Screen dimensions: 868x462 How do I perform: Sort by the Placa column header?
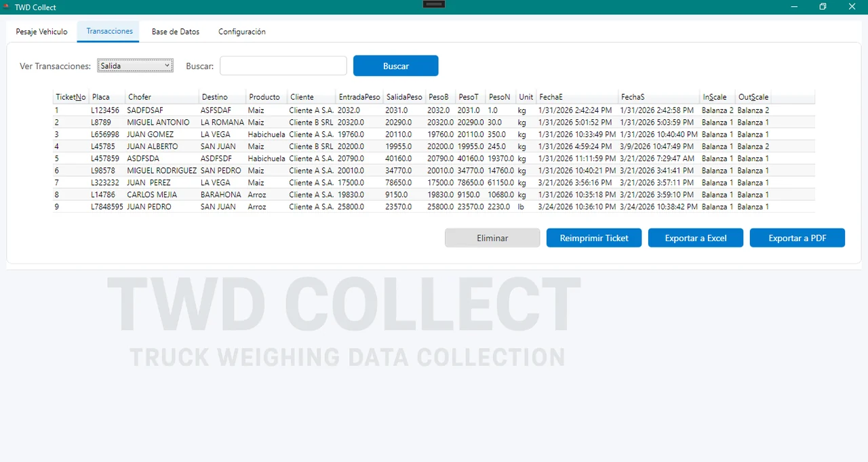tap(107, 97)
